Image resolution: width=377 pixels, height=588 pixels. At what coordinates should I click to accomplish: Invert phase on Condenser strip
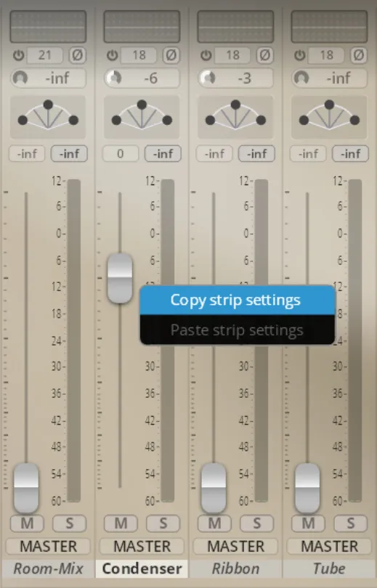coord(171,55)
